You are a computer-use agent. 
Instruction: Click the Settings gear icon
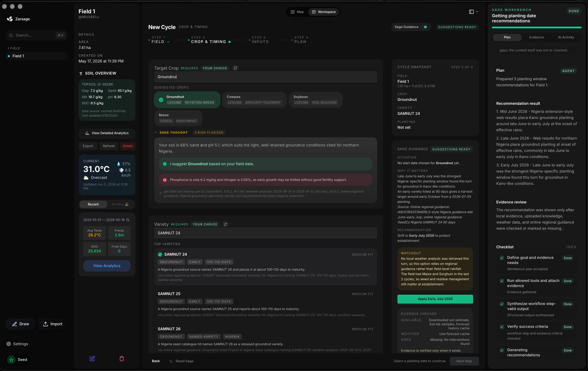click(x=9, y=344)
